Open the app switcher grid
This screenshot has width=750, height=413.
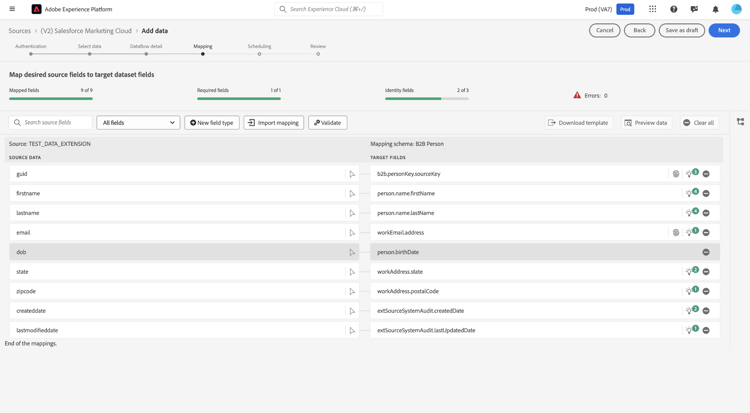click(652, 9)
